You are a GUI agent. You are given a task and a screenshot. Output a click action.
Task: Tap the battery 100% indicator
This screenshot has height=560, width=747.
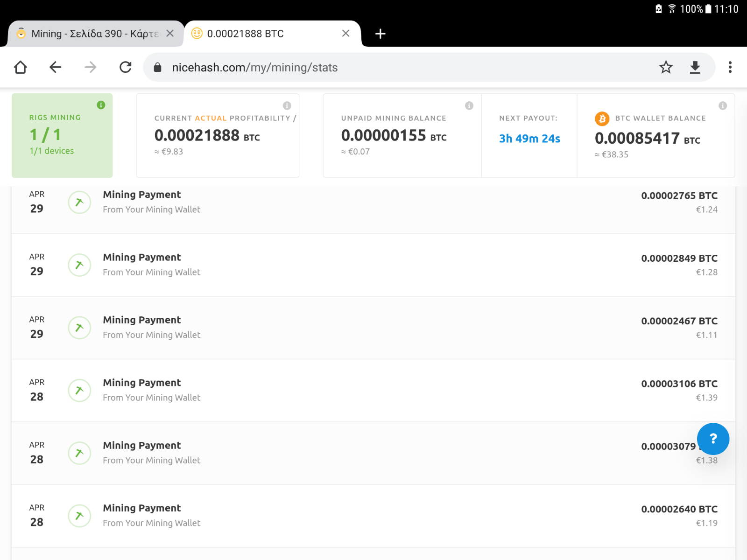click(x=696, y=9)
